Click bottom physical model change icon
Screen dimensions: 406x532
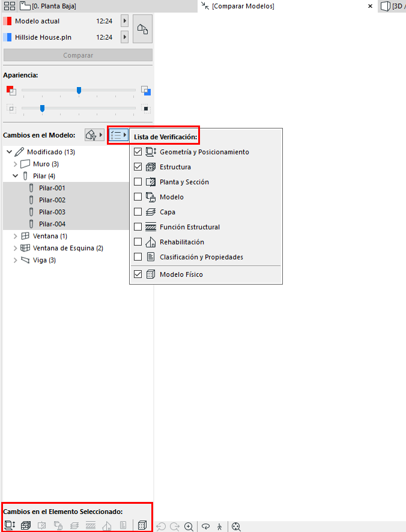click(x=142, y=525)
